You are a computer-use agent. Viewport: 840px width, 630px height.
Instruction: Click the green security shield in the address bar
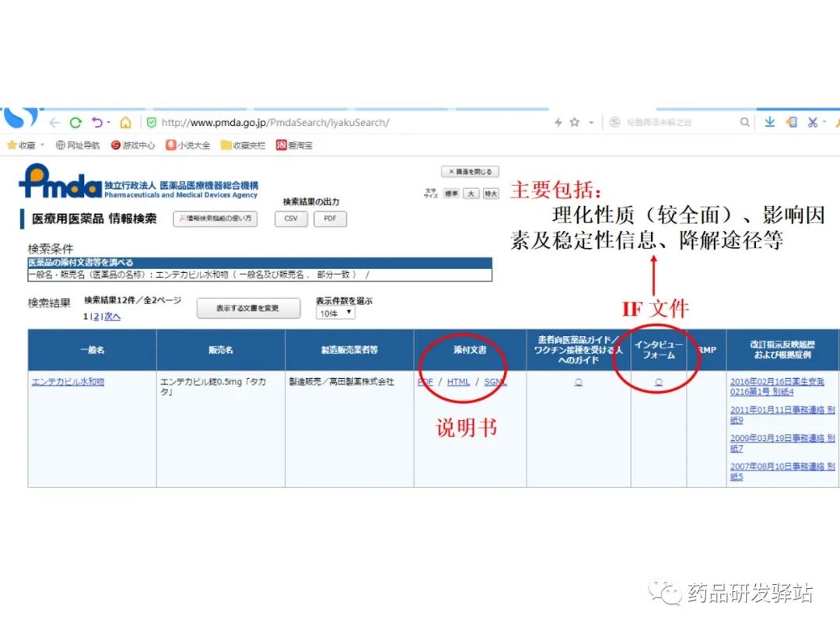(152, 123)
